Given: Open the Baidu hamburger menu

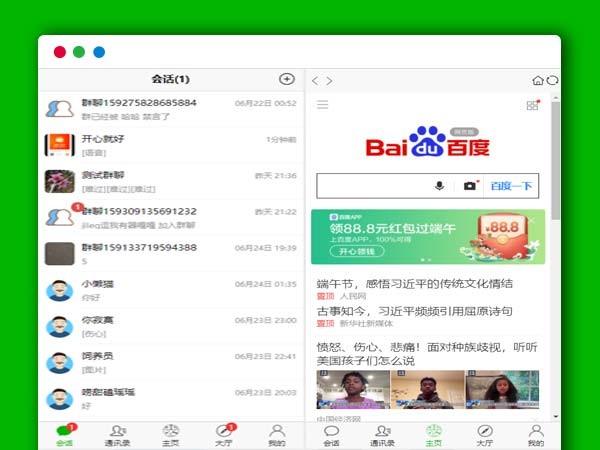Looking at the screenshot, I should pos(322,105).
